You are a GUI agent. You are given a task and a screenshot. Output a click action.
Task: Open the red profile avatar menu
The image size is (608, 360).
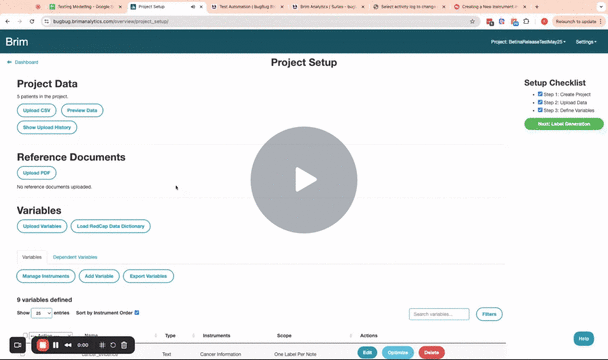pos(544,21)
